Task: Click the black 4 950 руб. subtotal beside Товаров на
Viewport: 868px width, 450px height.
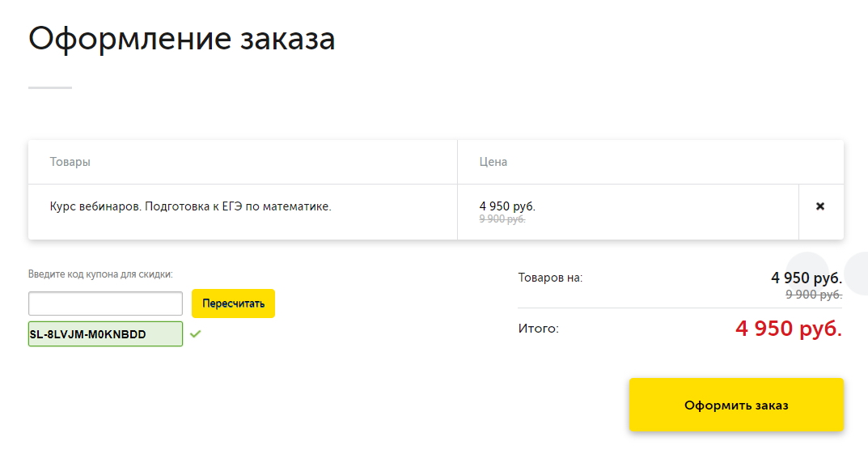Action: click(807, 278)
